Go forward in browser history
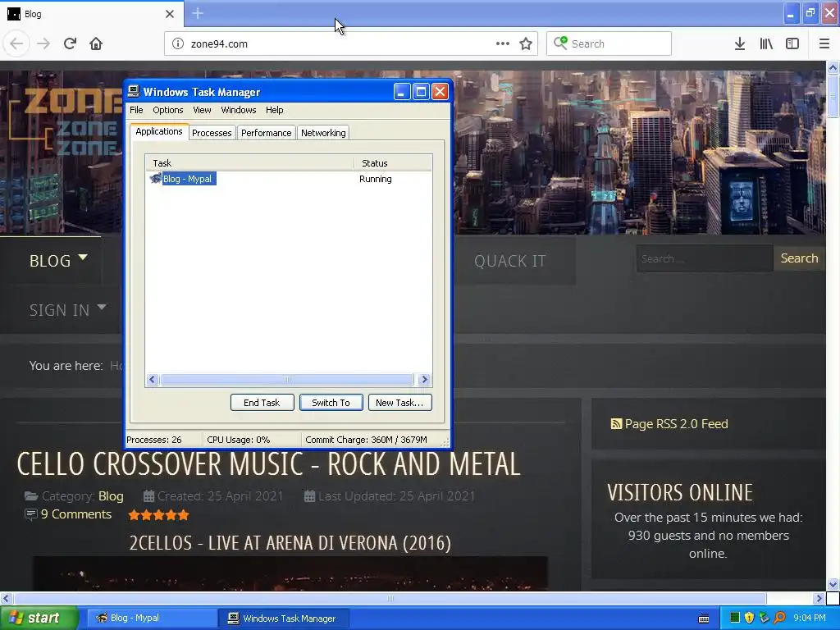The height and width of the screenshot is (630, 840). 43,43
